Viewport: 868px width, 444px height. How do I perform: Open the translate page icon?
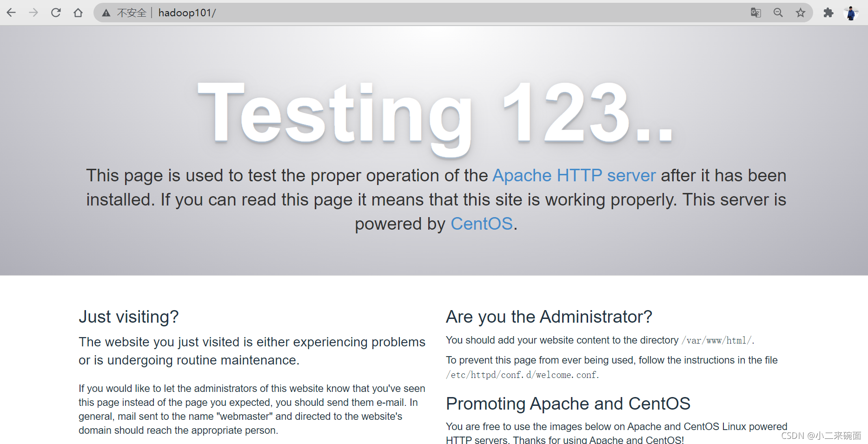point(756,13)
